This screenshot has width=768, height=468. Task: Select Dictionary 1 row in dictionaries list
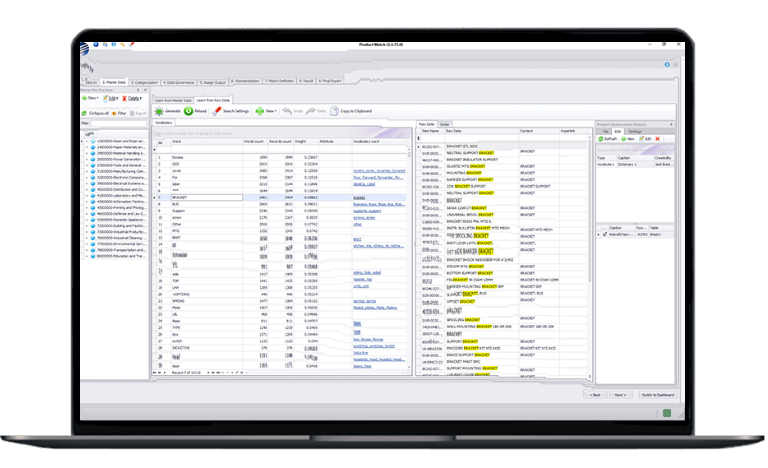635,165
